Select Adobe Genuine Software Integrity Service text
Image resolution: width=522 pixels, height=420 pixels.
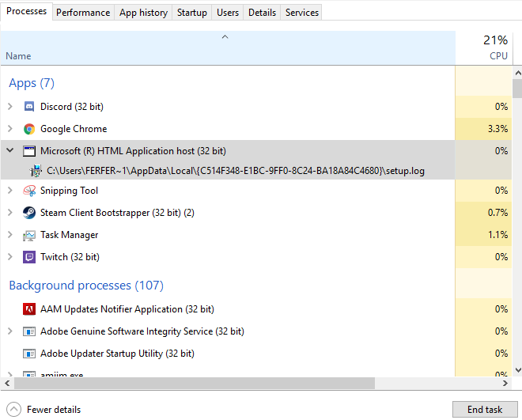point(142,331)
